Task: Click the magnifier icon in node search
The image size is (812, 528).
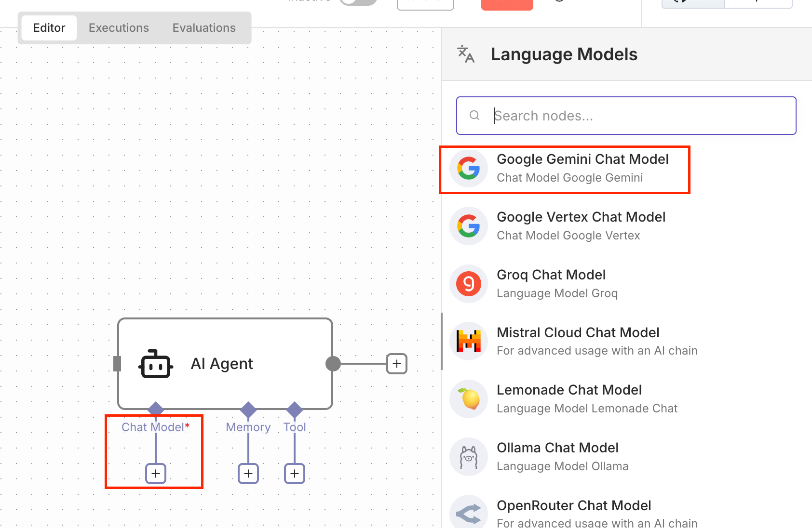Action: point(474,116)
